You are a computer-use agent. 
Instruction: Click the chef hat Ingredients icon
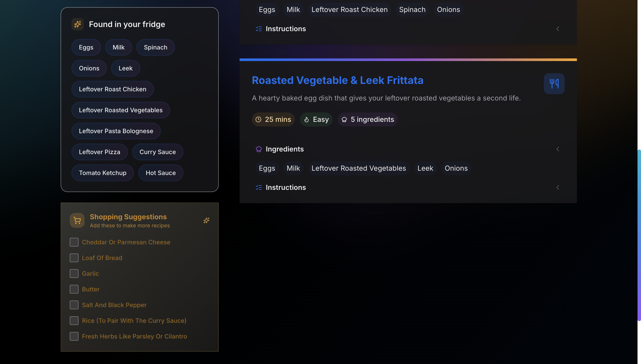tap(259, 149)
